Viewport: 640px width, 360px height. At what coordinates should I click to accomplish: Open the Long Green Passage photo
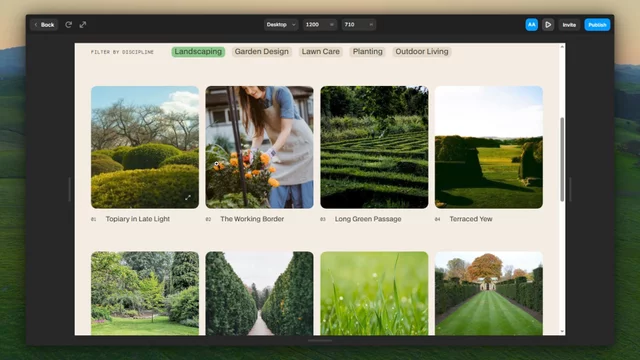click(374, 147)
